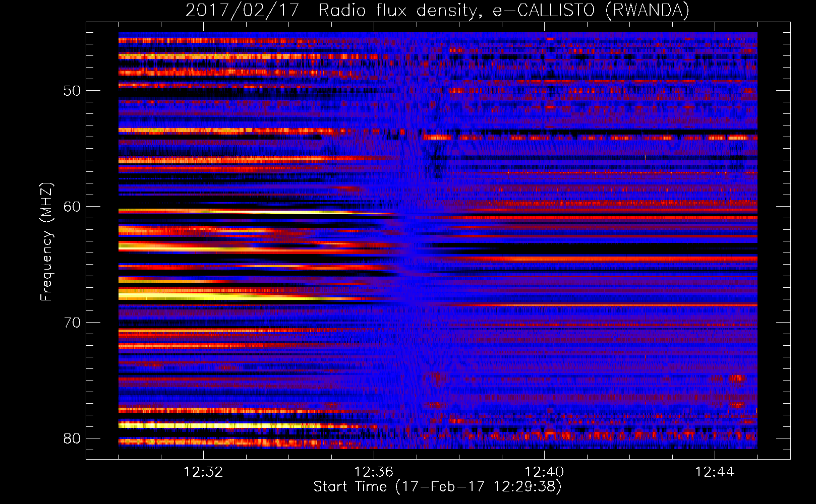Click the 80 frequency tick label

coord(72,438)
